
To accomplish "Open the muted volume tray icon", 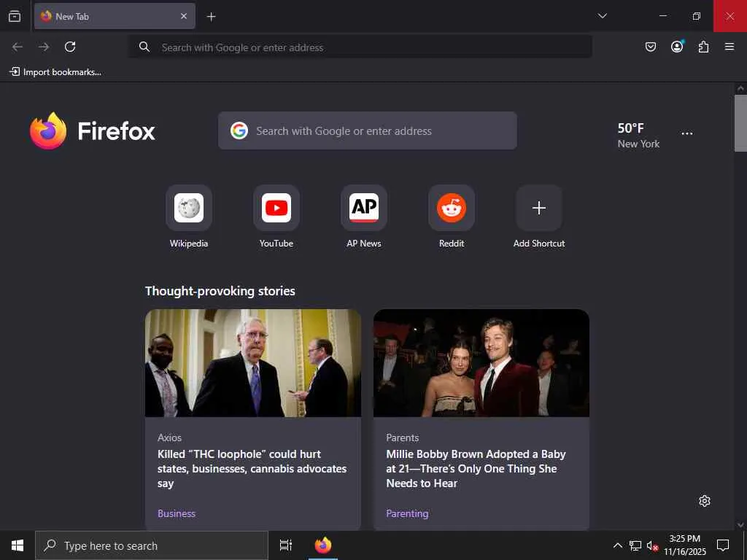I will (x=652, y=545).
